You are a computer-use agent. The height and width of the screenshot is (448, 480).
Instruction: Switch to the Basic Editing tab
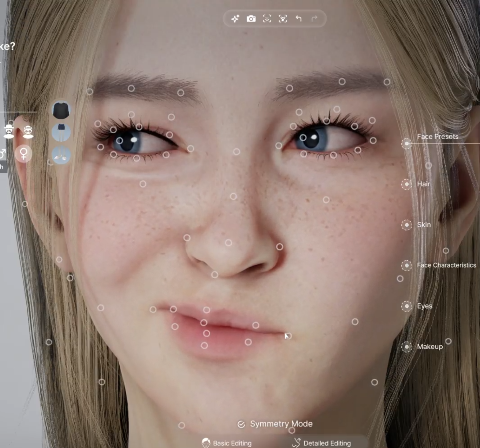pos(227,443)
